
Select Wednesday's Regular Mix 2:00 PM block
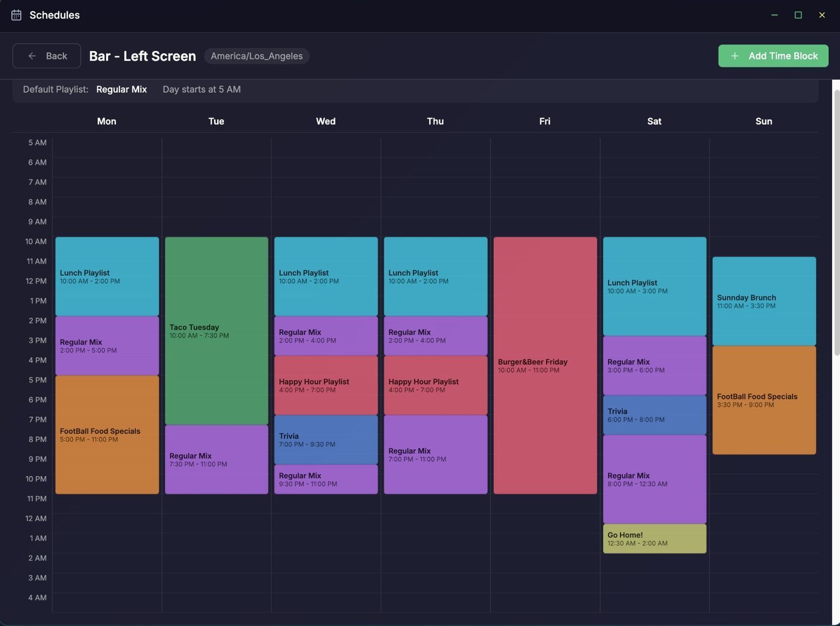326,336
